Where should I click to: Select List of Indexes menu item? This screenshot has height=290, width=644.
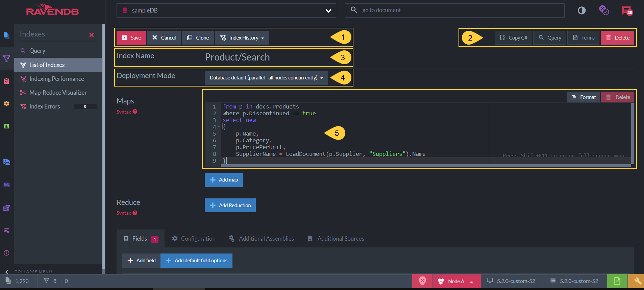tap(58, 65)
